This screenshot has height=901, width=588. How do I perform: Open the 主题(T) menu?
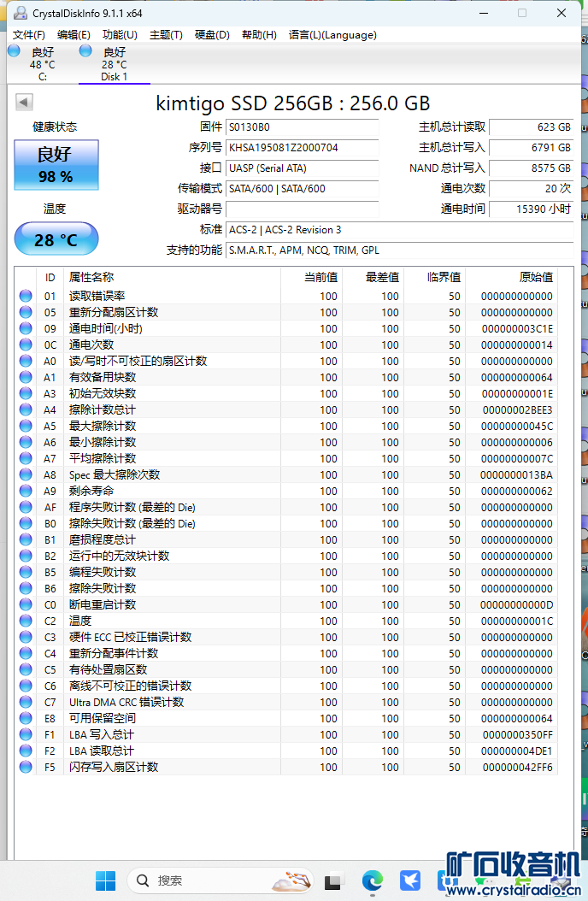pyautogui.click(x=166, y=35)
